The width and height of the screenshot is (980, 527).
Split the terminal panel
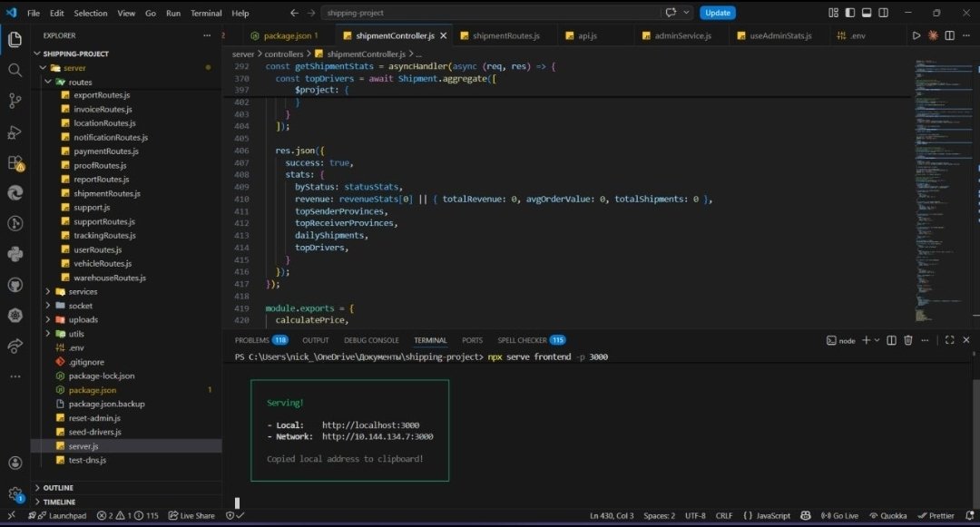[891, 340]
